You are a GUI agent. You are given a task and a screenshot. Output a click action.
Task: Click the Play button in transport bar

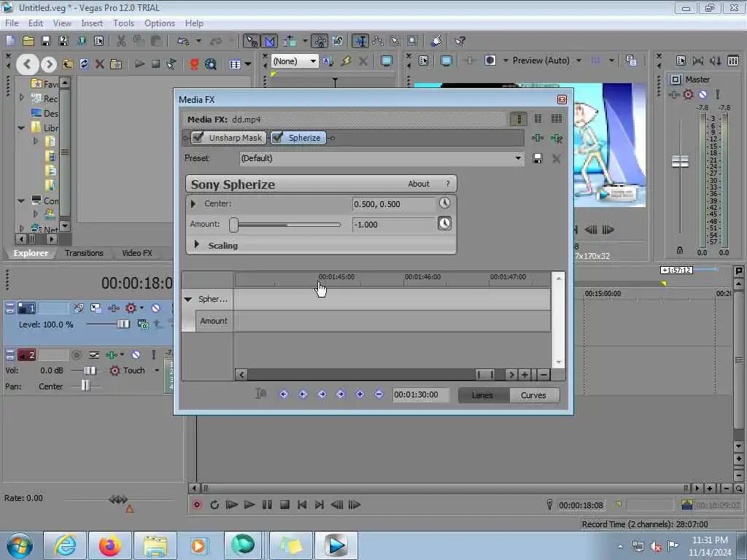tap(249, 505)
